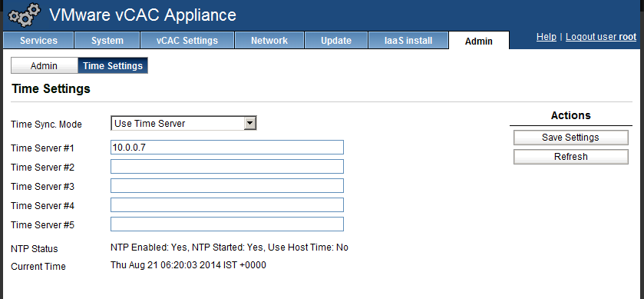Click the Refresh button
The width and height of the screenshot is (644, 299).
(571, 157)
